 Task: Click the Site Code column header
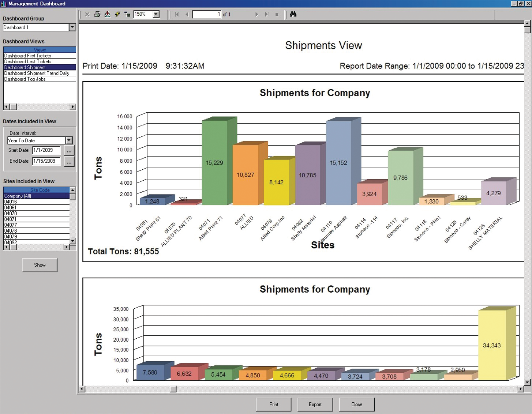click(x=37, y=190)
